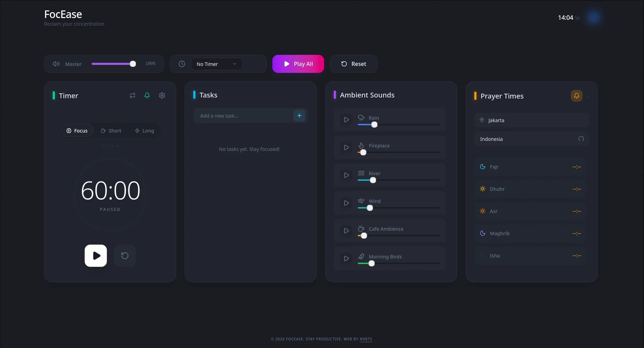The width and height of the screenshot is (644, 348).
Task: Open the No Timer dropdown
Action: [217, 64]
